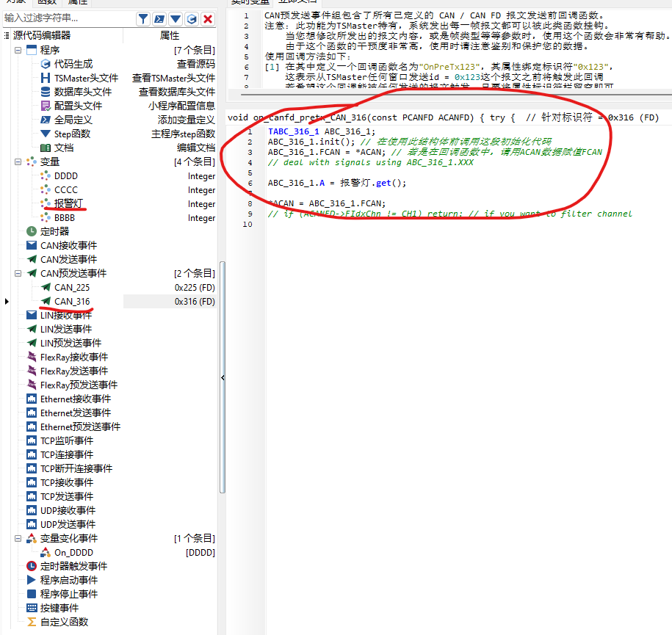Select TCP连接事件 item
Image resolution: width=672 pixels, height=635 pixels.
click(67, 454)
